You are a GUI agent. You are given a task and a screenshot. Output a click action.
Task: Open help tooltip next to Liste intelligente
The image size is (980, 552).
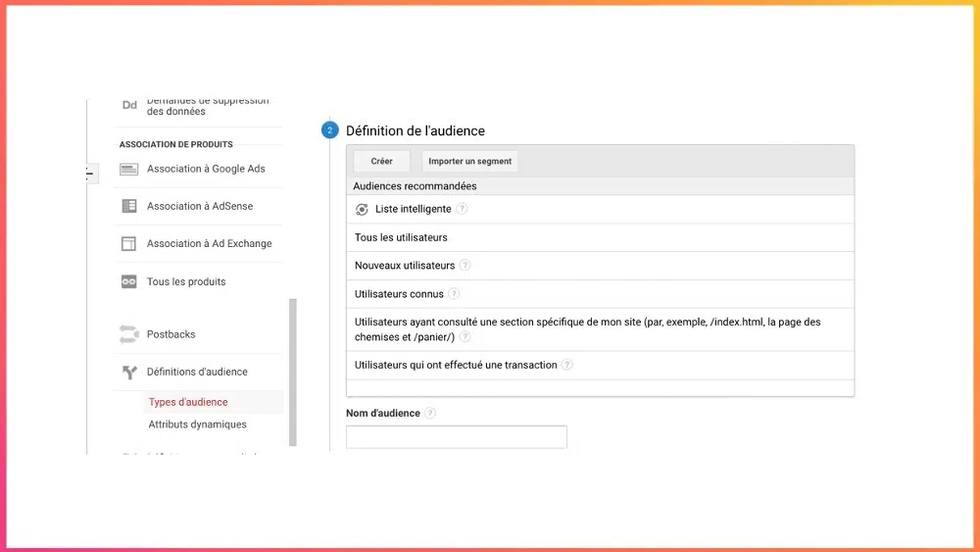[x=463, y=209]
